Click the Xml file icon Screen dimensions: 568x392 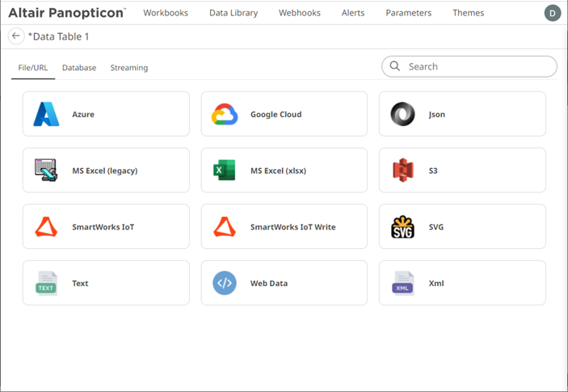coord(402,284)
